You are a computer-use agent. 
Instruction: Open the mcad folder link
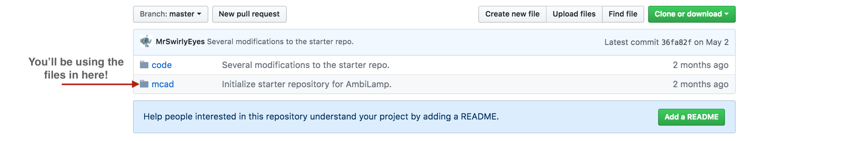(163, 84)
